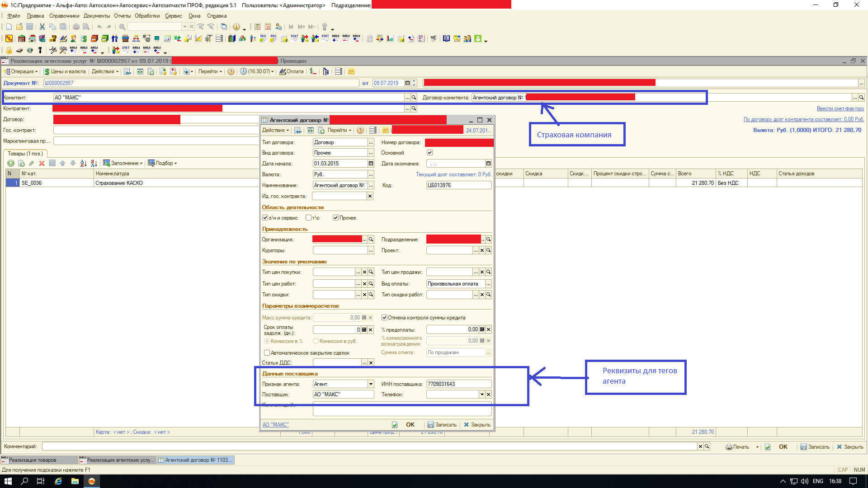
Task: Click the Код field with ЦБ013976
Action: [x=459, y=185]
